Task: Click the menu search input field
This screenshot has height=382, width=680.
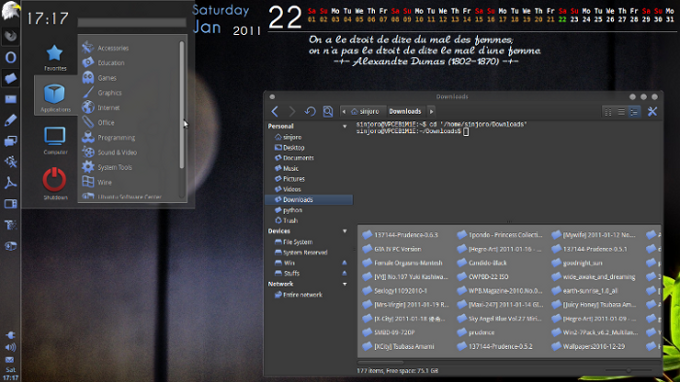Action: pos(132,22)
